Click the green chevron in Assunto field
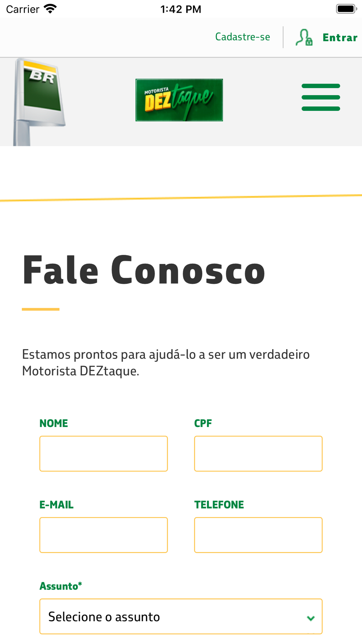 [310, 618]
